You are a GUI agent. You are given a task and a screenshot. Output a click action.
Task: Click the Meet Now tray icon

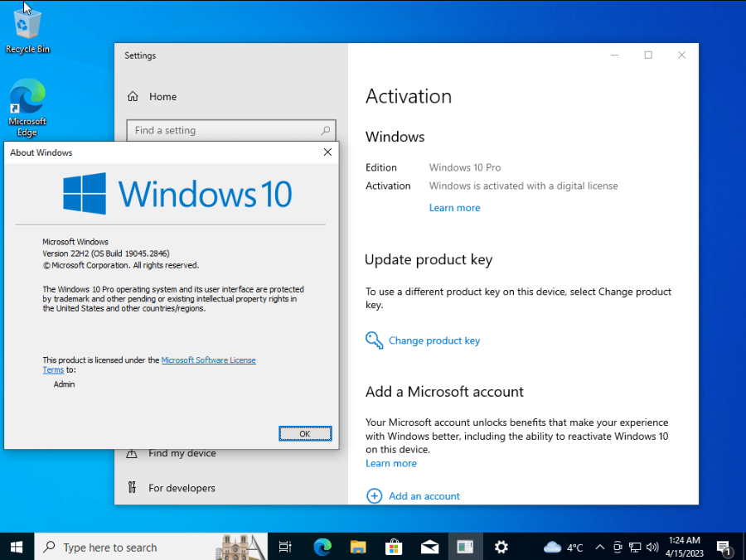point(618,548)
